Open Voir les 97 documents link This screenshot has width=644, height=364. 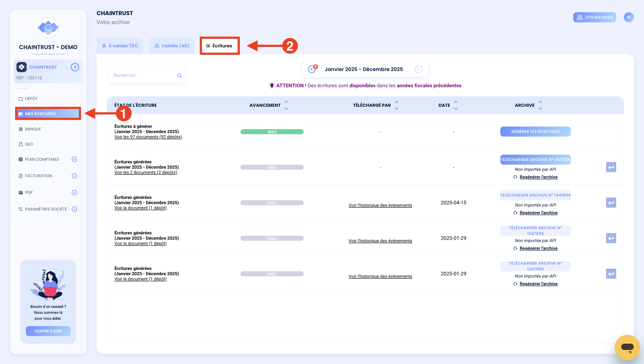[148, 137]
